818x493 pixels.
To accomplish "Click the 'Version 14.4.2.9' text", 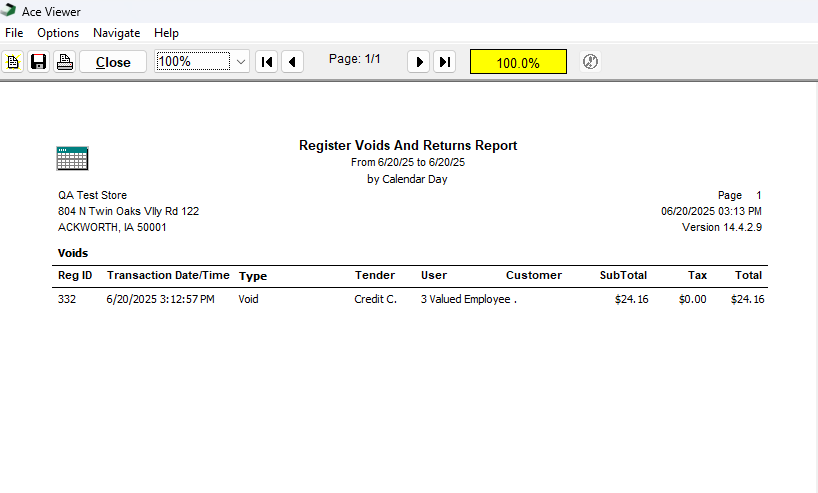I will (722, 227).
